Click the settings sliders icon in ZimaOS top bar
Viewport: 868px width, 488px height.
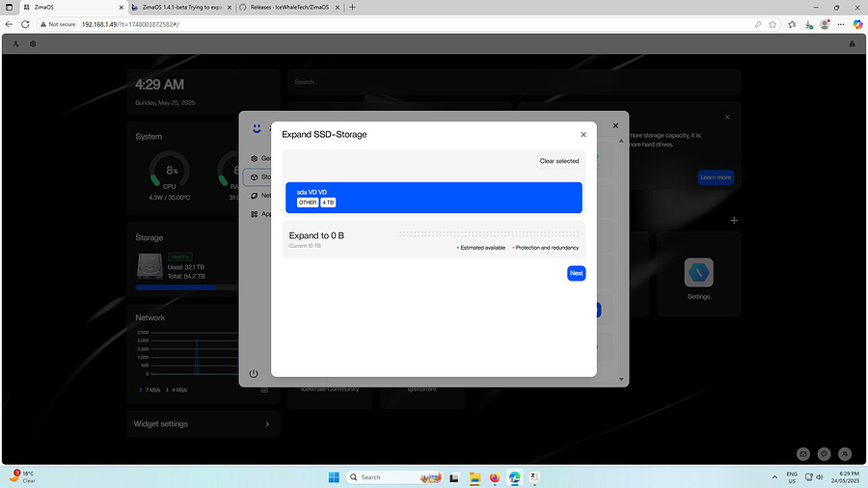click(x=33, y=43)
